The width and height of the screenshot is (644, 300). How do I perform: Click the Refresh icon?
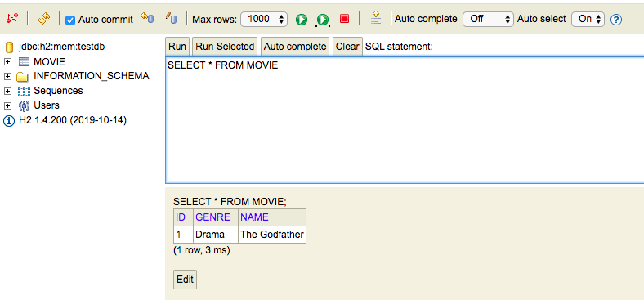(44, 19)
